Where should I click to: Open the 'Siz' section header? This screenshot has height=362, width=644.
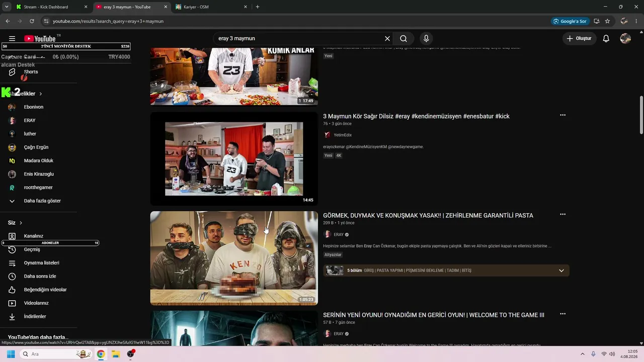pos(15,223)
